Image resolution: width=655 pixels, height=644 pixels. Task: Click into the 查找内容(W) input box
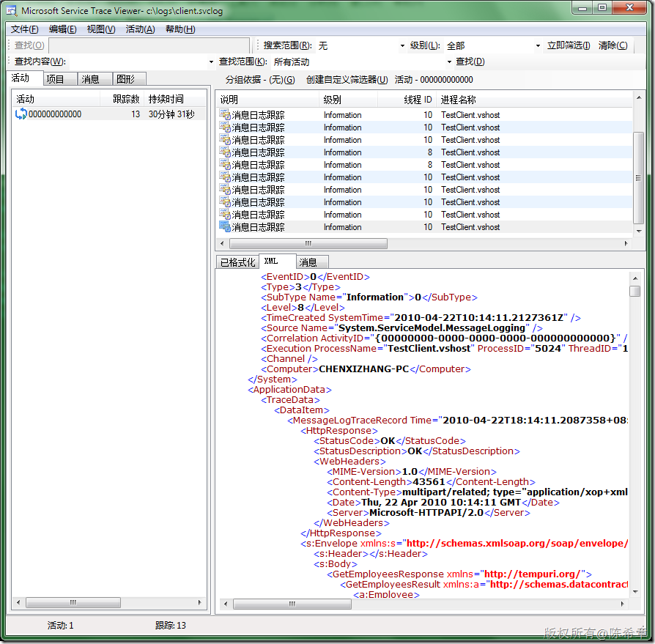tap(138, 62)
